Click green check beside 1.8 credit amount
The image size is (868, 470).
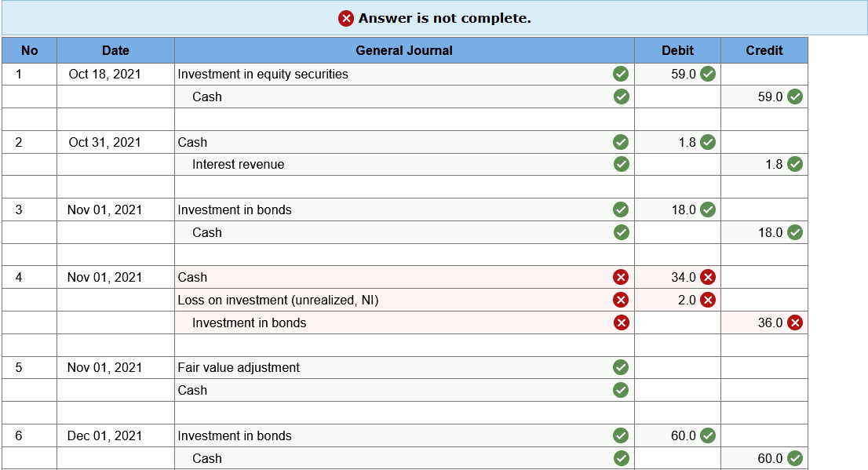[795, 164]
